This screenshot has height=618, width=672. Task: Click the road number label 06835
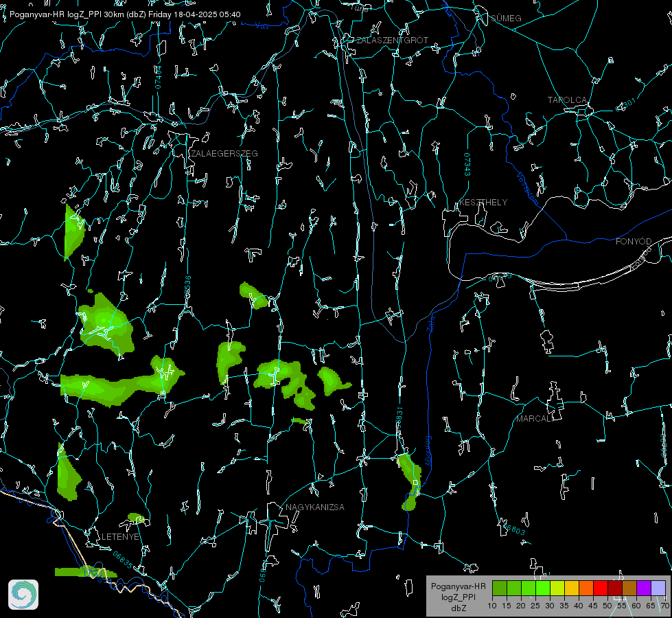coord(123,560)
